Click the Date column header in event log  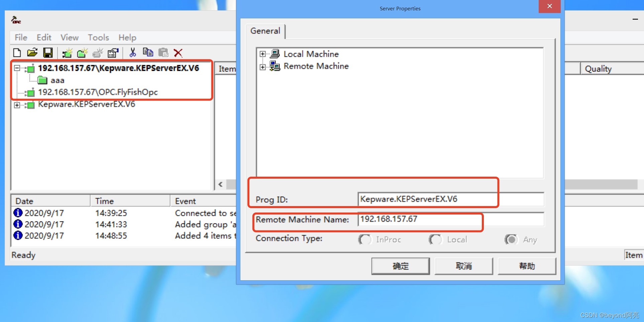point(51,201)
